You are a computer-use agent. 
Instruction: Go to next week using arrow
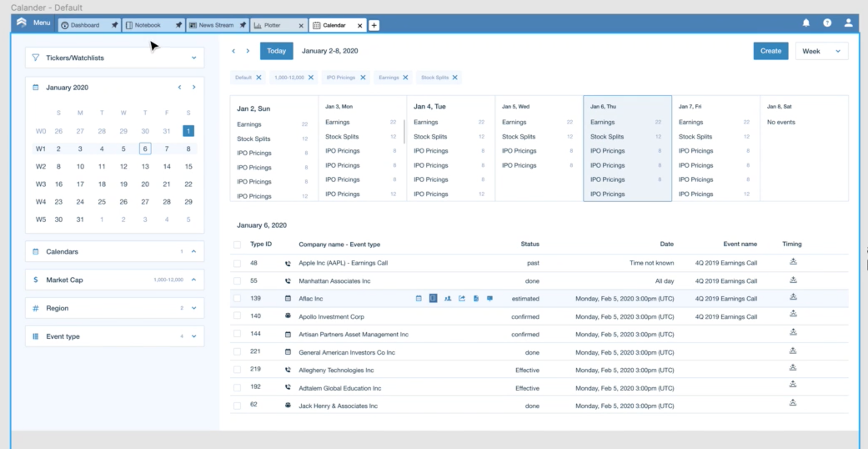point(248,51)
